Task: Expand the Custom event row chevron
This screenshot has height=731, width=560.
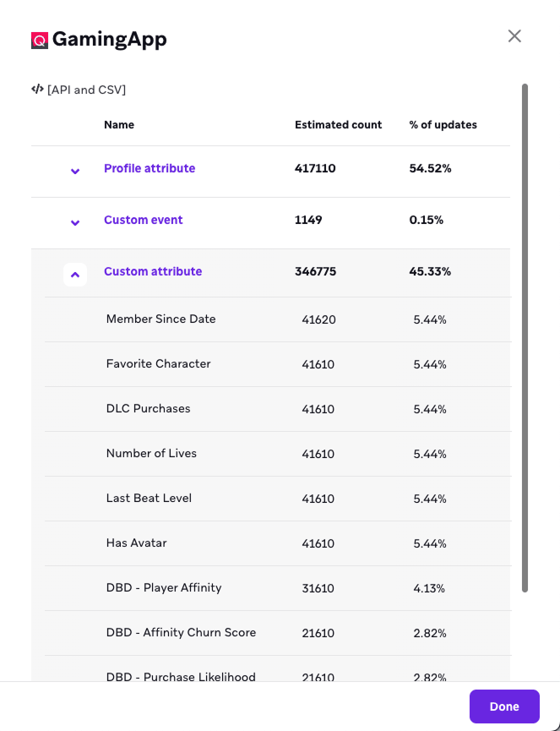Action: point(75,222)
